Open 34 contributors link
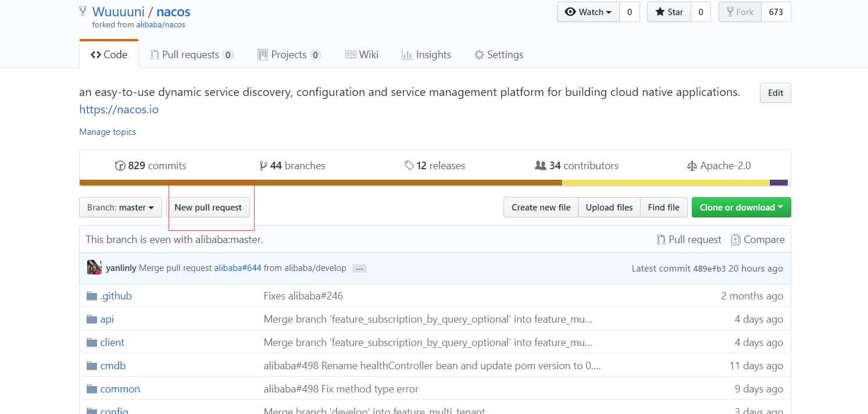Viewport: 868px width, 414px height. (x=577, y=166)
